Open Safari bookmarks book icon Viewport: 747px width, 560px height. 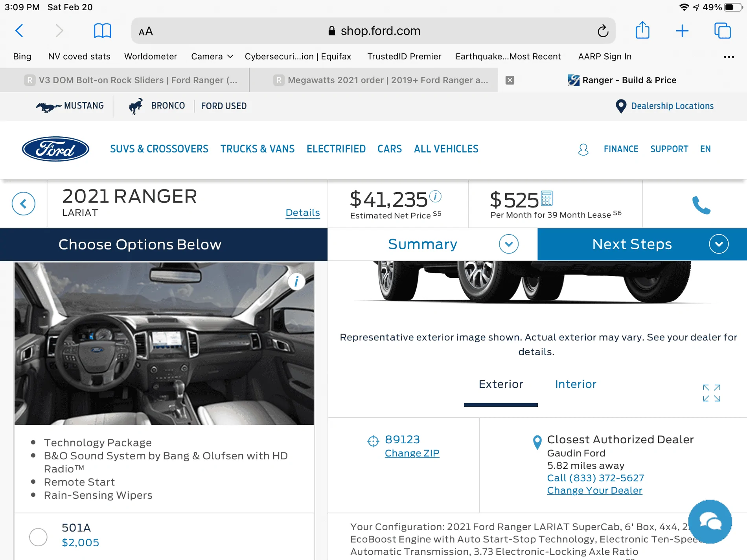[103, 31]
